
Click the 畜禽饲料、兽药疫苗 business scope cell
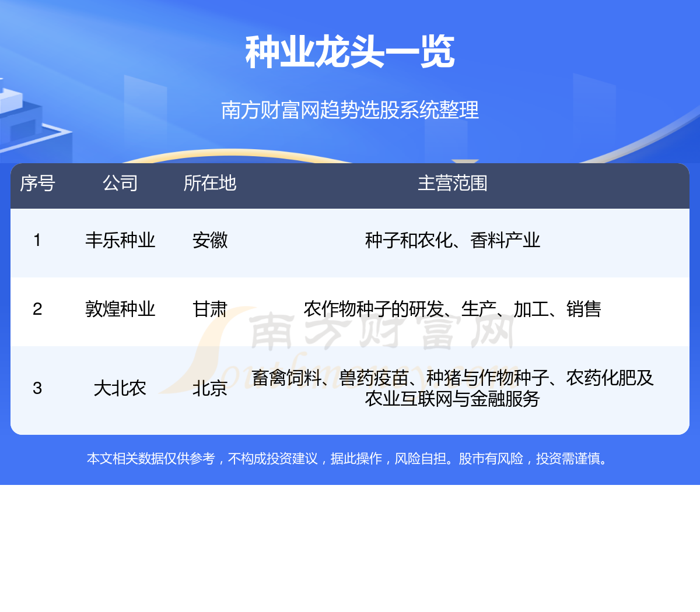click(453, 388)
